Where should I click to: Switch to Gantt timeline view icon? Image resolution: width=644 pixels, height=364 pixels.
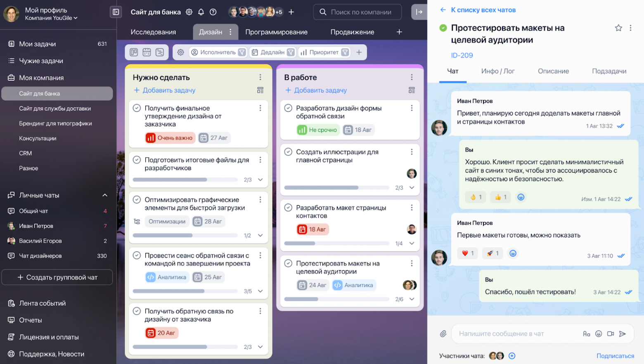pyautogui.click(x=160, y=52)
